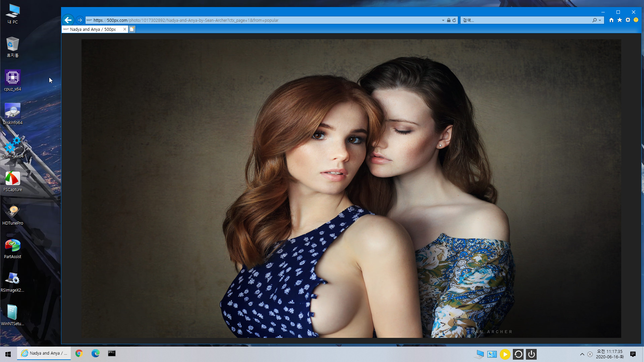
Task: Click the browser Forward arrow button
Action: click(80, 20)
